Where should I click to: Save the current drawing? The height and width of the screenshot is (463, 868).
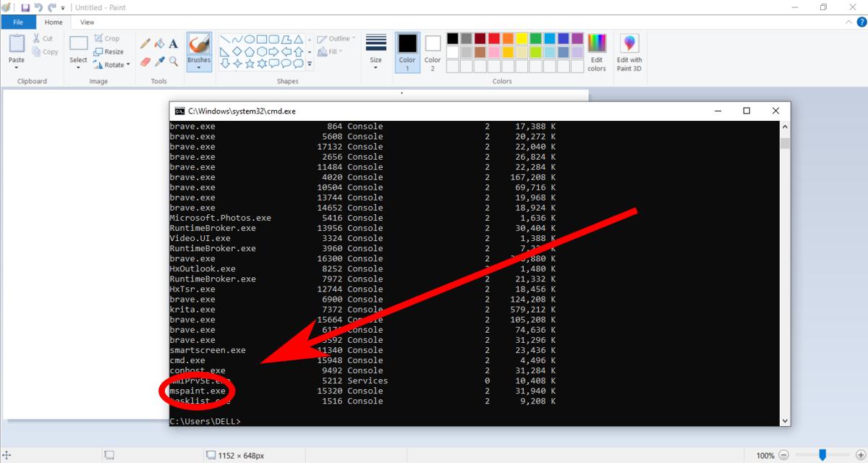[27, 7]
